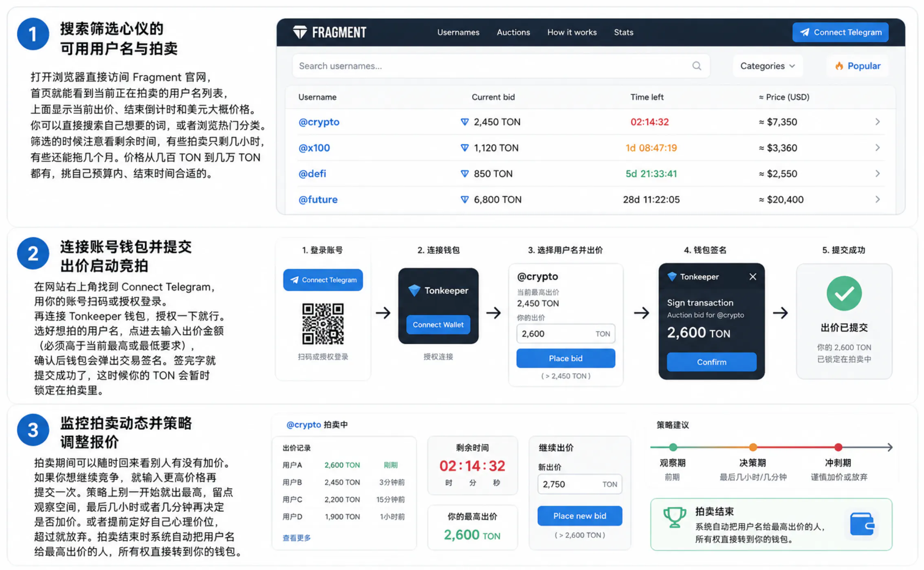Screen dimensions: 924x570
Task: Open the @x100 username link
Action: (x=314, y=148)
